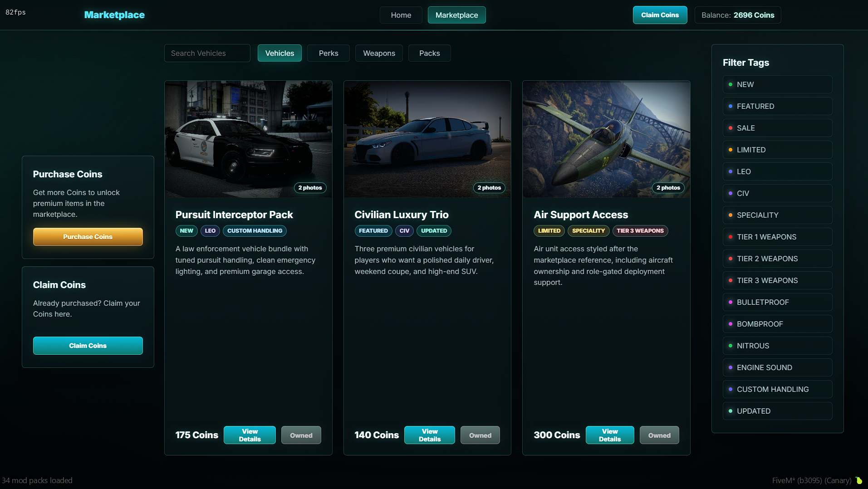The image size is (868, 489).
Task: Toggle the TIER 2 WEAPONS filter
Action: point(777,259)
